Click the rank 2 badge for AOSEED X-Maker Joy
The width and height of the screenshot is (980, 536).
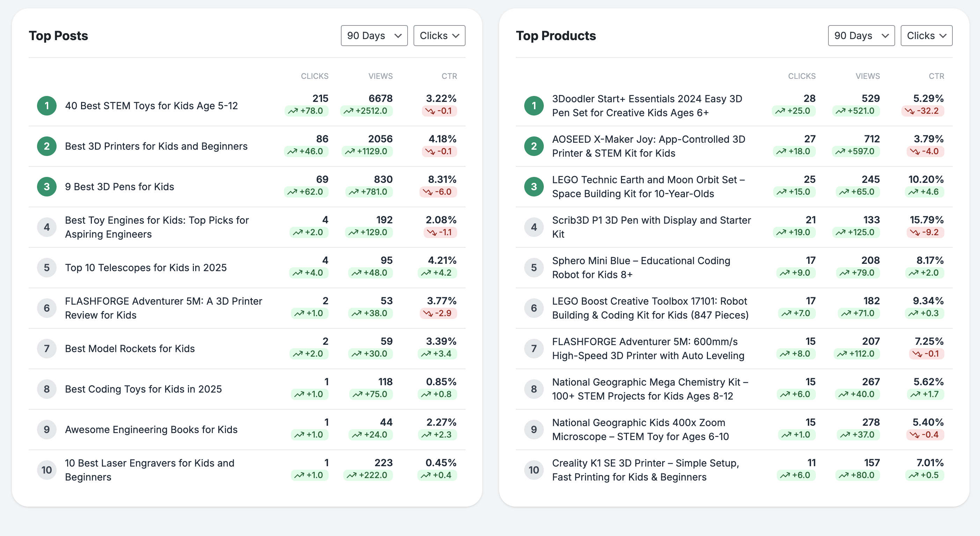coord(534,146)
